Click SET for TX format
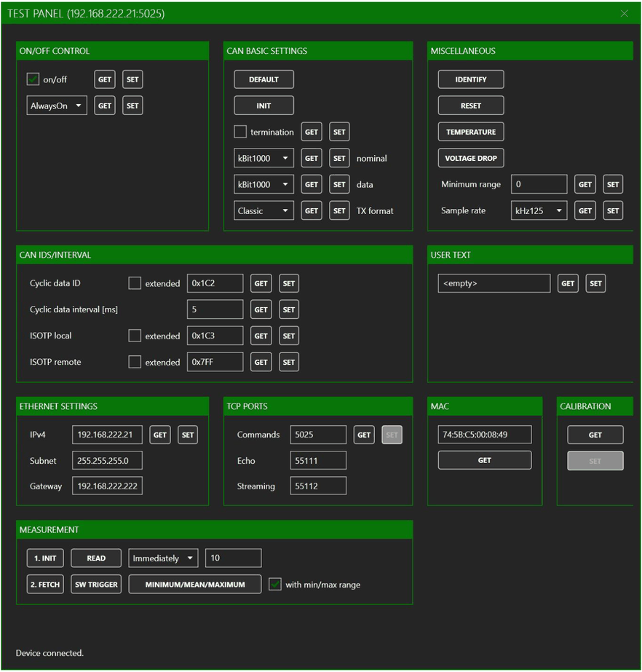Viewport: 642px width, 672px height. [339, 210]
